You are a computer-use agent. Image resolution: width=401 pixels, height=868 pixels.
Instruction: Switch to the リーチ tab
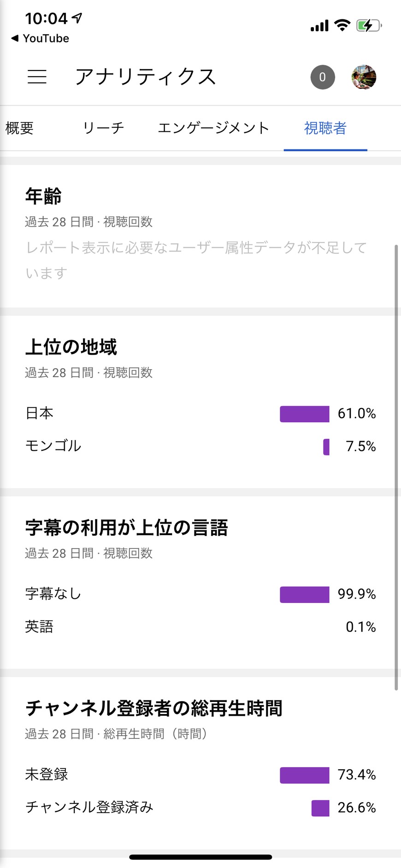(103, 128)
